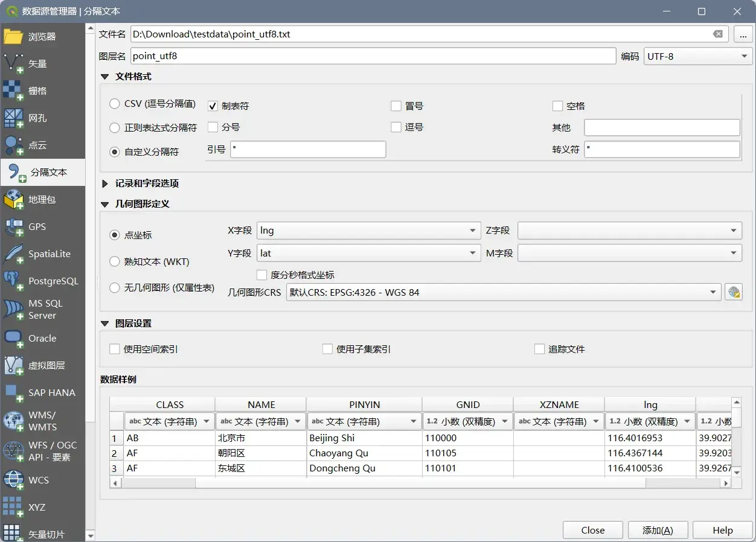This screenshot has width=756, height=542.
Task: Select the XYZ tiles icon
Action: [13, 507]
